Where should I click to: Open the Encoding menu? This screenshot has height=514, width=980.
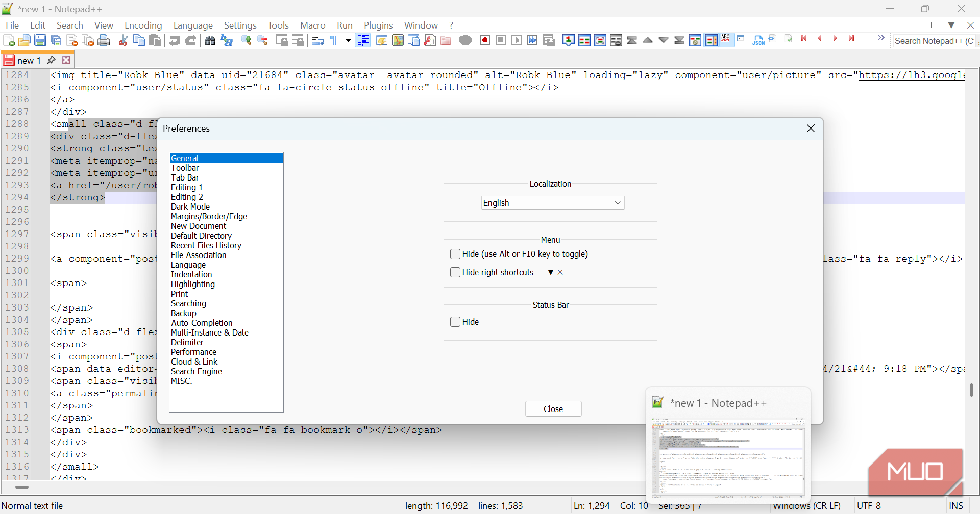click(143, 25)
